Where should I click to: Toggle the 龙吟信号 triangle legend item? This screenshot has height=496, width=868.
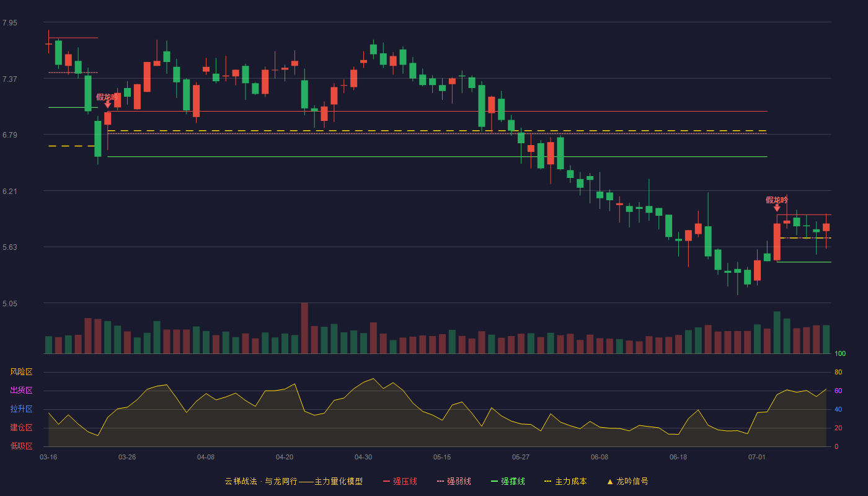point(627,481)
